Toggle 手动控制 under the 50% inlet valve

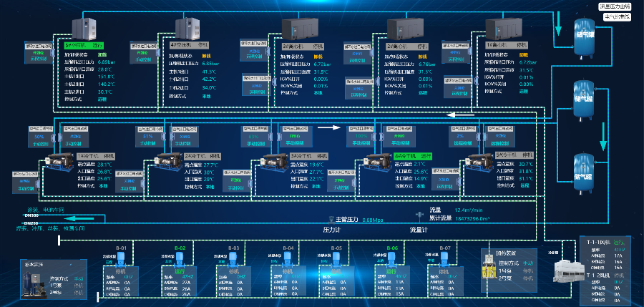point(39,143)
